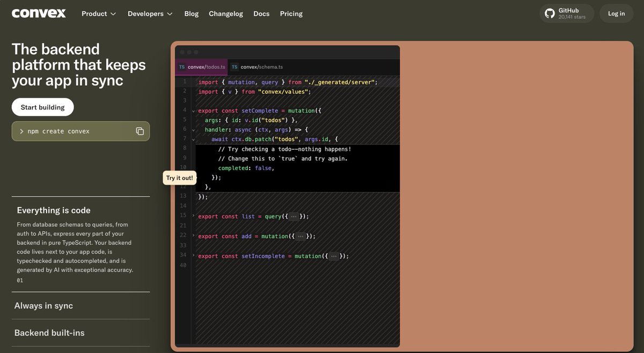Screen dimensions: 644x353
Task: Click the Try it out! tooltip
Action: [x=179, y=178]
